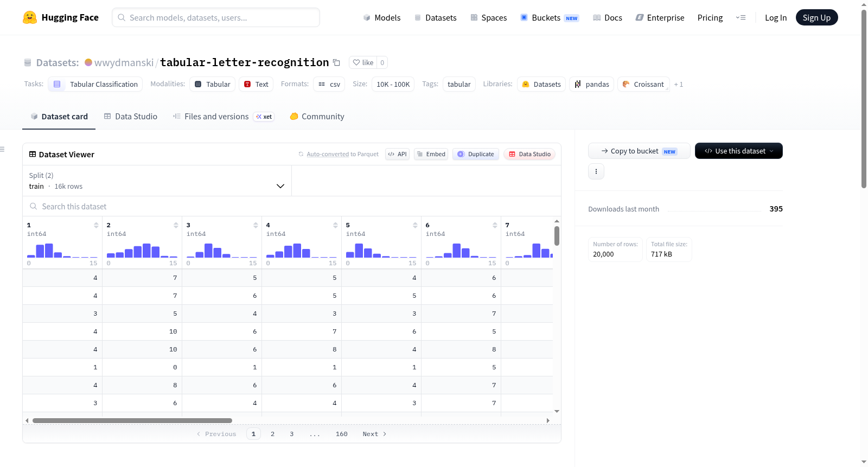This screenshot has width=868, height=467.
Task: Switch to the Data Studio tab
Action: (x=130, y=116)
